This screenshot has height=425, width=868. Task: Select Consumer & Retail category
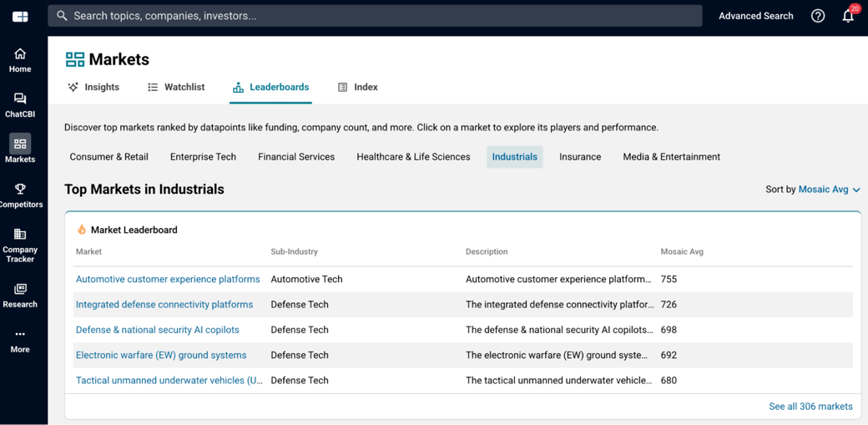[109, 157]
